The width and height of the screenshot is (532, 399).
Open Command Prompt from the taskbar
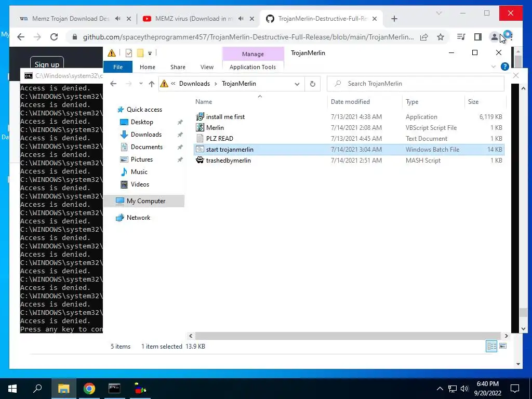point(114,389)
